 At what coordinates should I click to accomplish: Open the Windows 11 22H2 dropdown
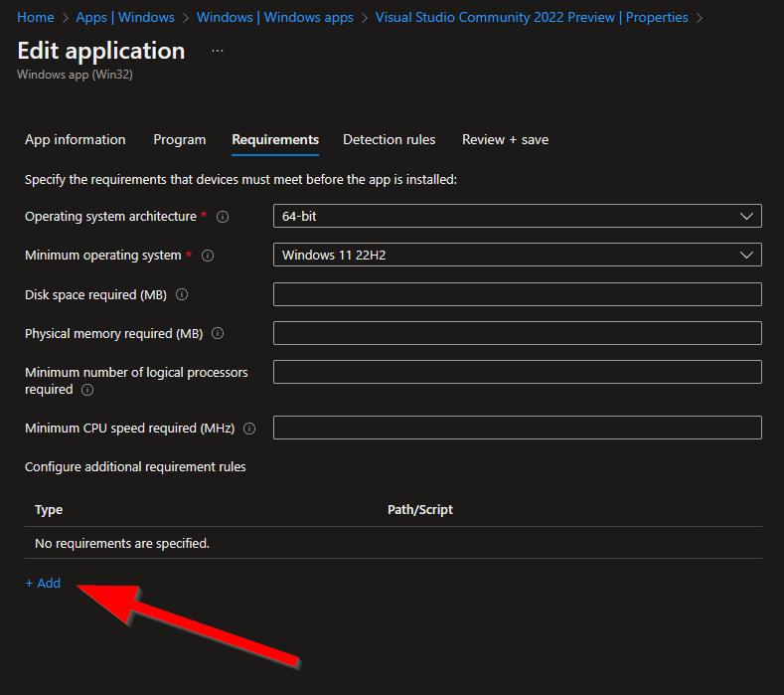pos(517,256)
